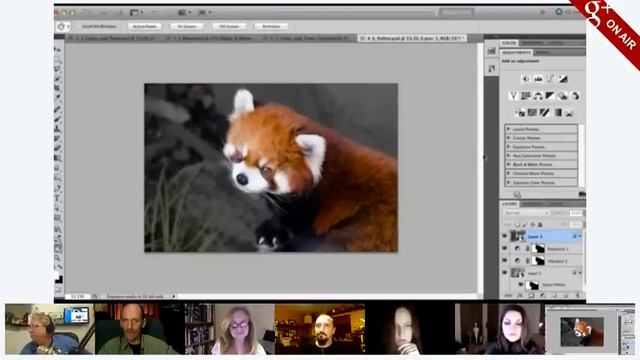Add a Posterize adjustment layer

coord(532,113)
